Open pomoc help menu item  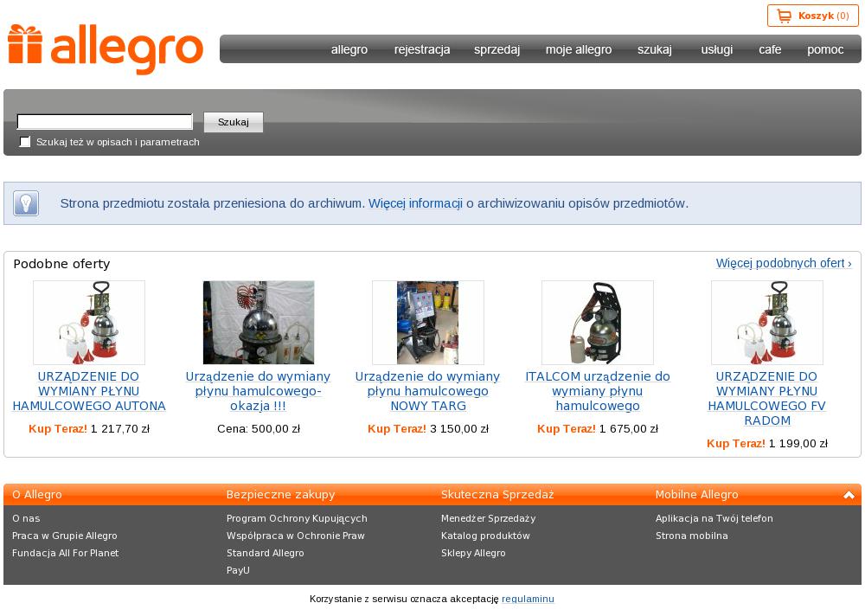coord(825,49)
